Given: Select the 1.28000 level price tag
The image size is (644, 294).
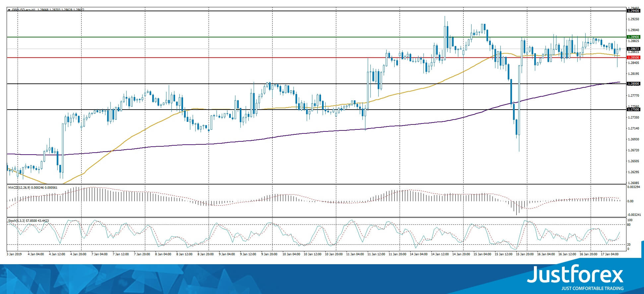Looking at the screenshot, I should 633,84.
